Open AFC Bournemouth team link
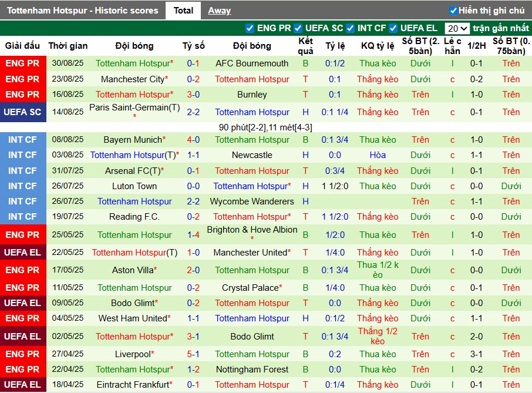Screen dimensions: 532x393 tap(252, 63)
